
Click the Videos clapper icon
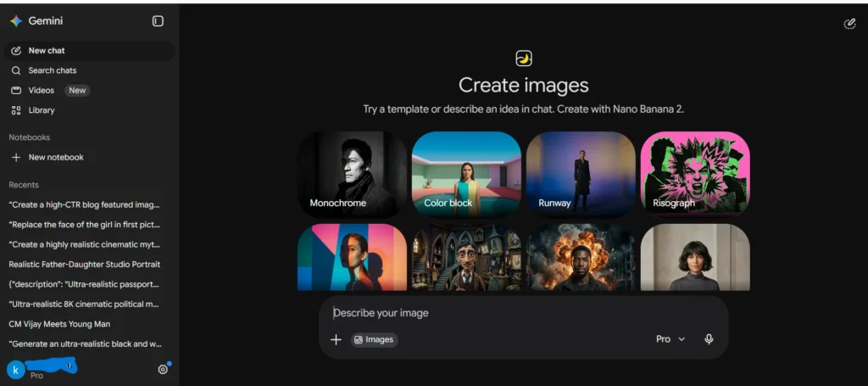click(x=16, y=90)
